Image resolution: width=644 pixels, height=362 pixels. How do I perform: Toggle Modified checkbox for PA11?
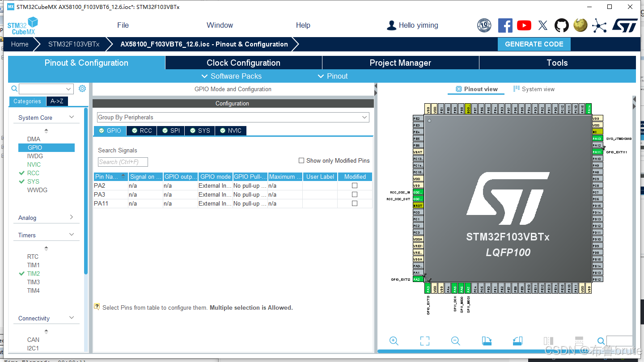pos(355,203)
